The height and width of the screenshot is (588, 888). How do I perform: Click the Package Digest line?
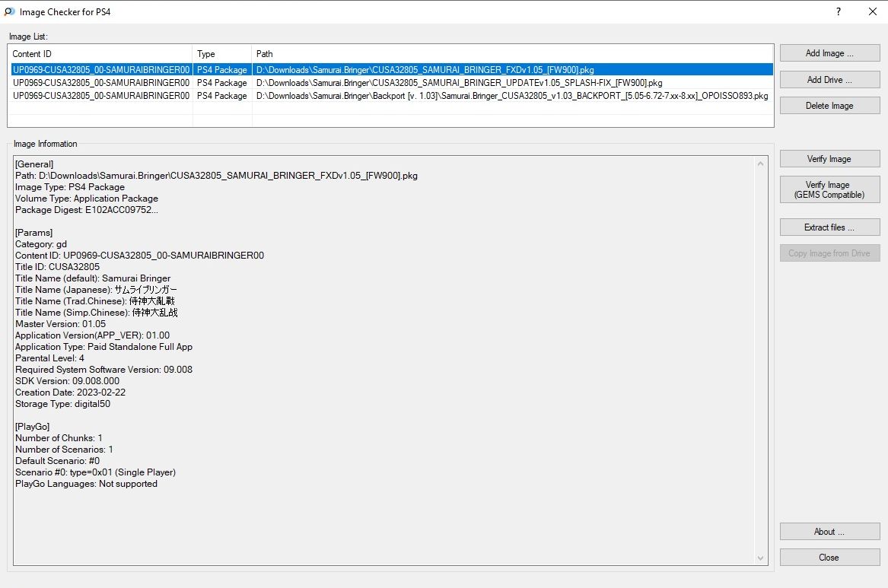coord(87,210)
